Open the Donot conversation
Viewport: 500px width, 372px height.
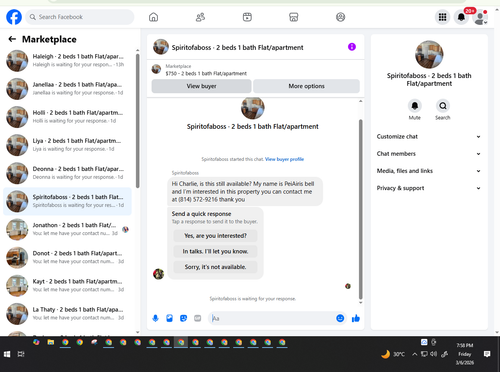click(68, 257)
